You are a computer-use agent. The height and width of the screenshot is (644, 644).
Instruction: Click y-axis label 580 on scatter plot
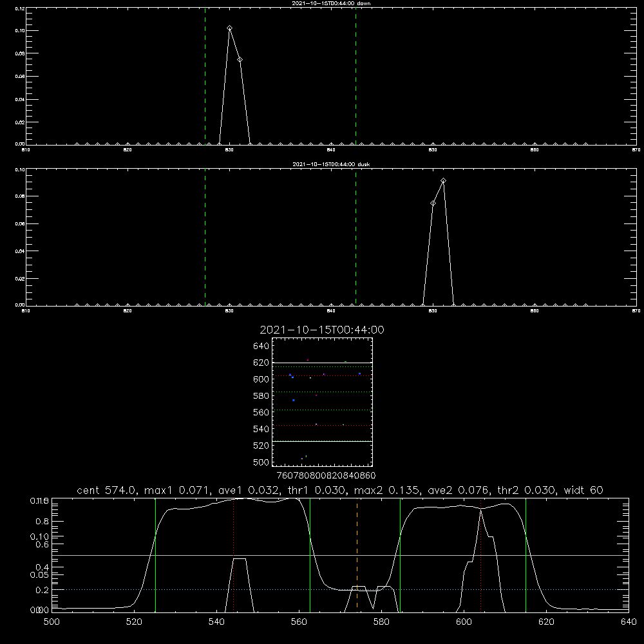coord(261,396)
